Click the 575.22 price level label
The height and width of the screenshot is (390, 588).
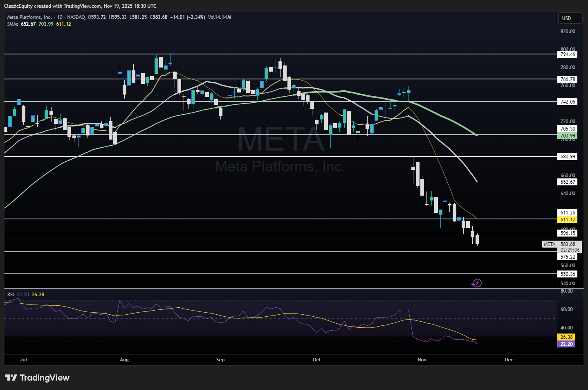(x=568, y=257)
